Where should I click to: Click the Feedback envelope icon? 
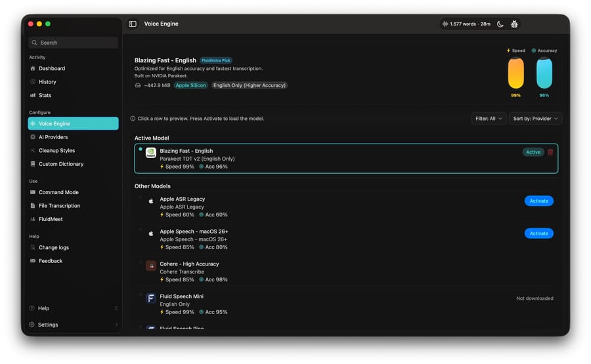pyautogui.click(x=33, y=261)
